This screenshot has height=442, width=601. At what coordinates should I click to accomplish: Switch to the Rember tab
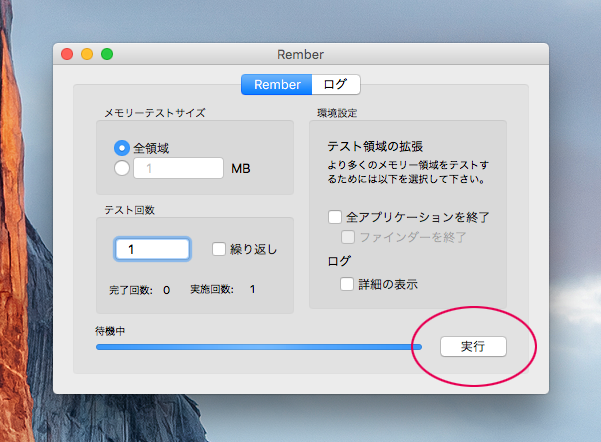(277, 84)
